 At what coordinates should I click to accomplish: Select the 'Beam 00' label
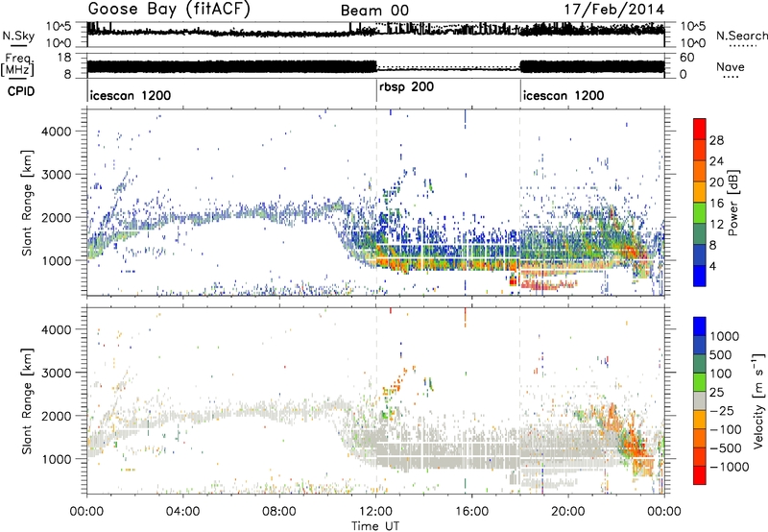click(374, 11)
